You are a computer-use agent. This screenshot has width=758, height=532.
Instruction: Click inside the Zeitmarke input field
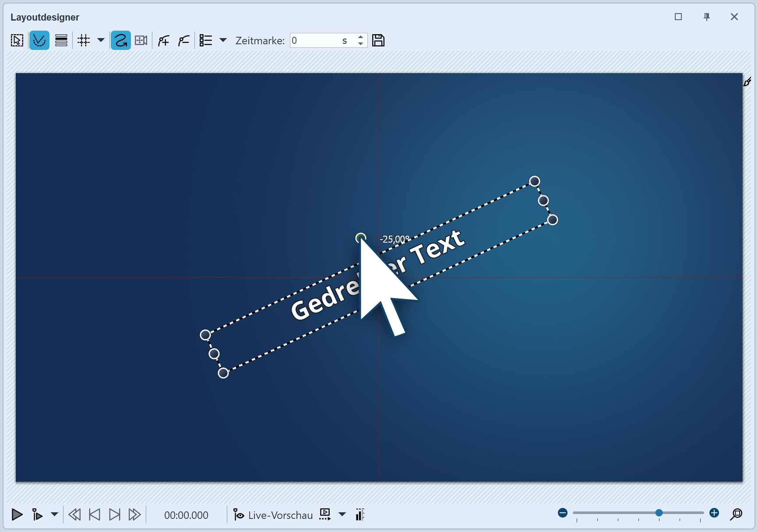pyautogui.click(x=320, y=40)
